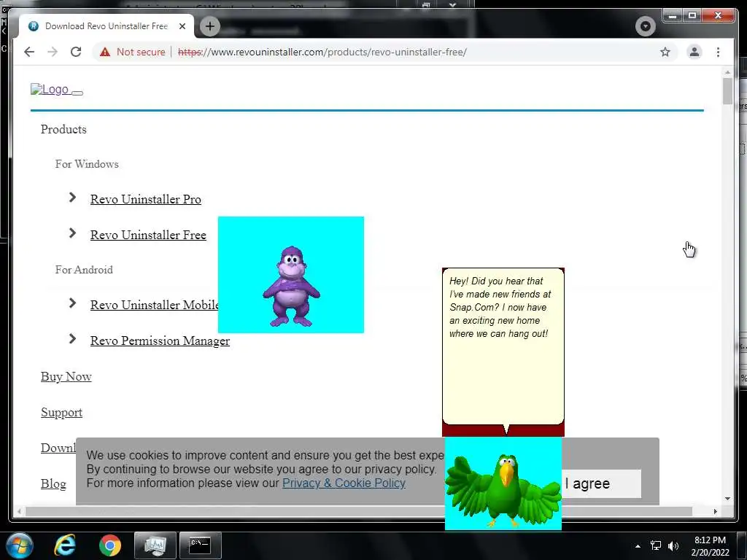Go back to the previous page

(x=29, y=52)
